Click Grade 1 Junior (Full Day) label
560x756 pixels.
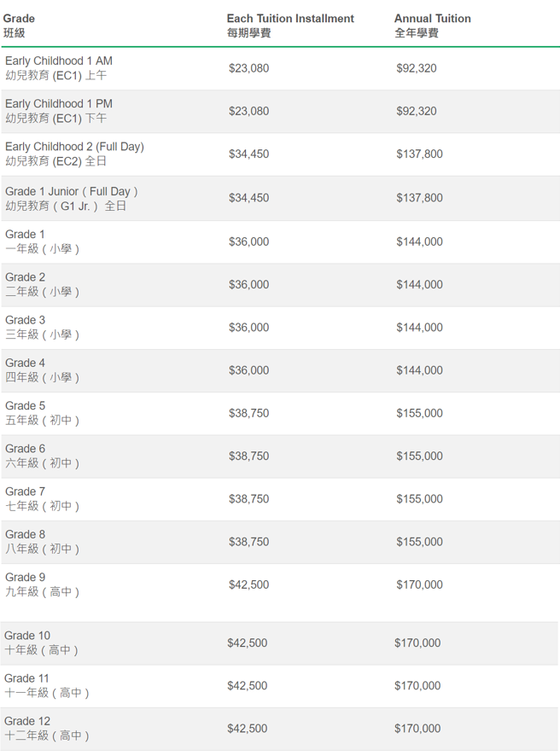72,198
